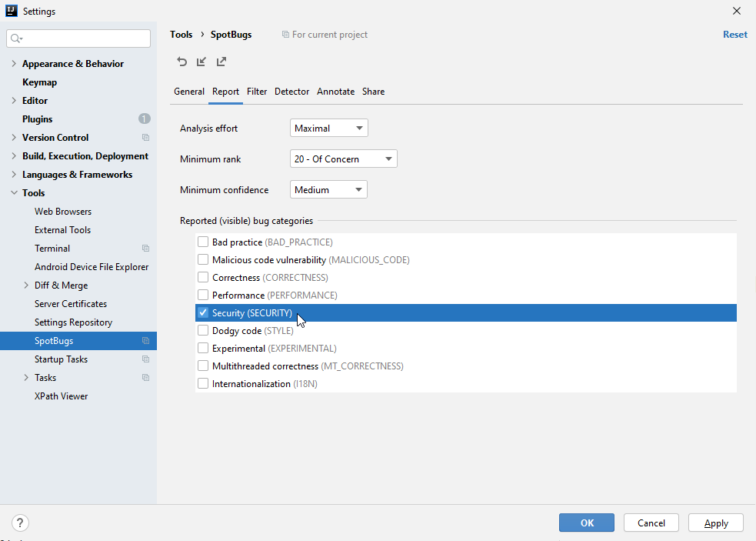This screenshot has height=541, width=756.
Task: Click the import settings icon
Action: coord(202,62)
